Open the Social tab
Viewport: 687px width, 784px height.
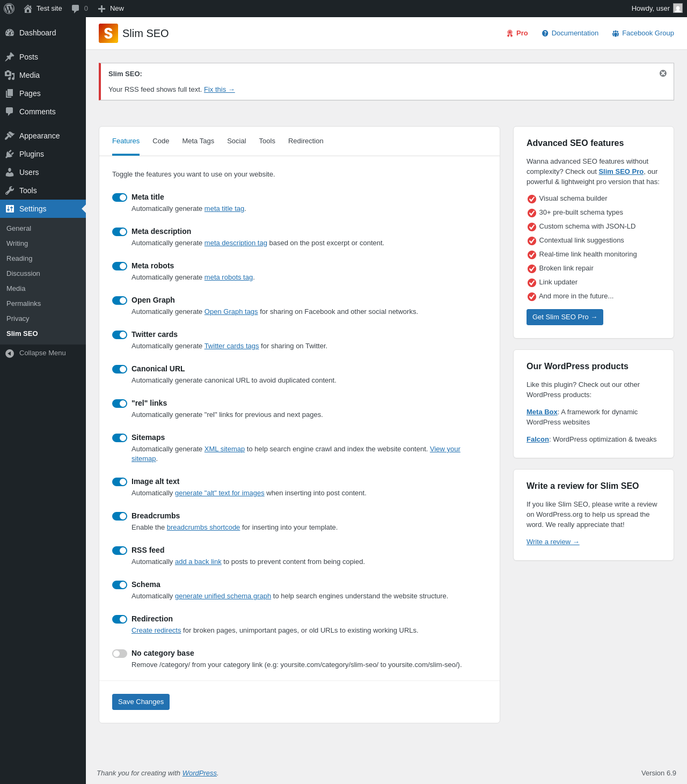pyautogui.click(x=237, y=141)
